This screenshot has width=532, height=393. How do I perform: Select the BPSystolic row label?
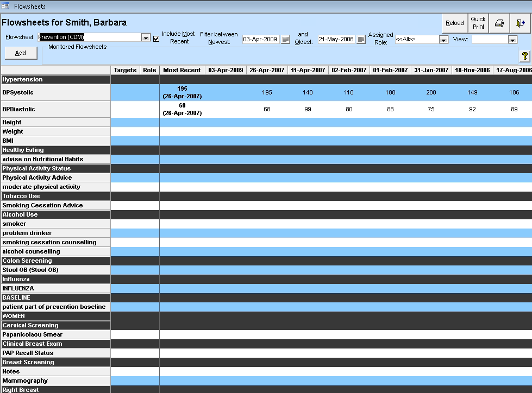pos(55,92)
